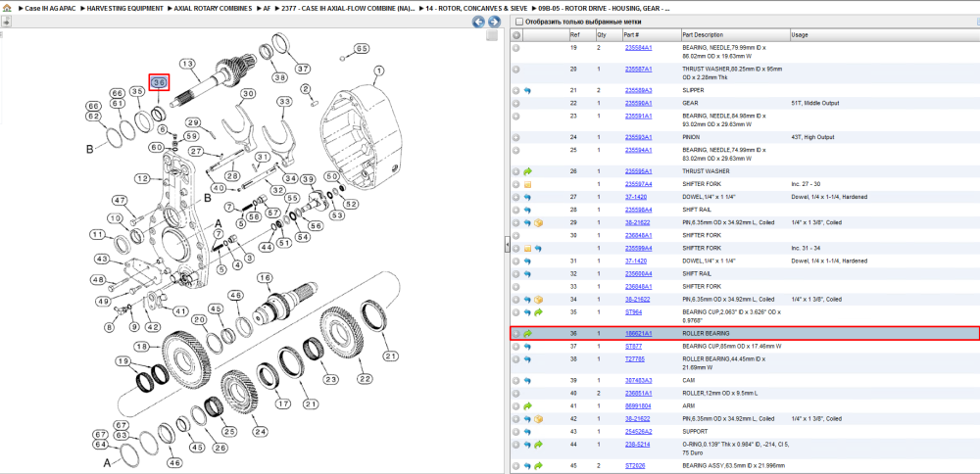The image size is (980, 474).
Task: Add THRUST WASHER ref 20 with plus icon
Action: (516, 69)
